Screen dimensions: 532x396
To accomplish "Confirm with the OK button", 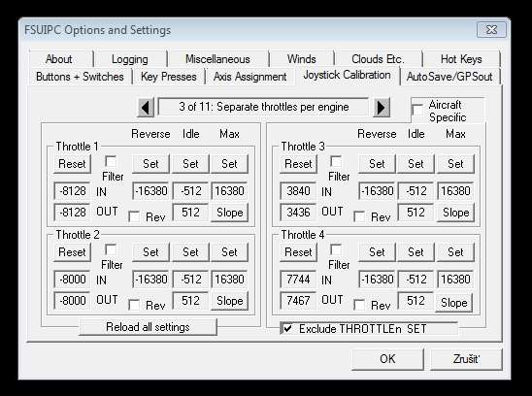I will tap(387, 359).
